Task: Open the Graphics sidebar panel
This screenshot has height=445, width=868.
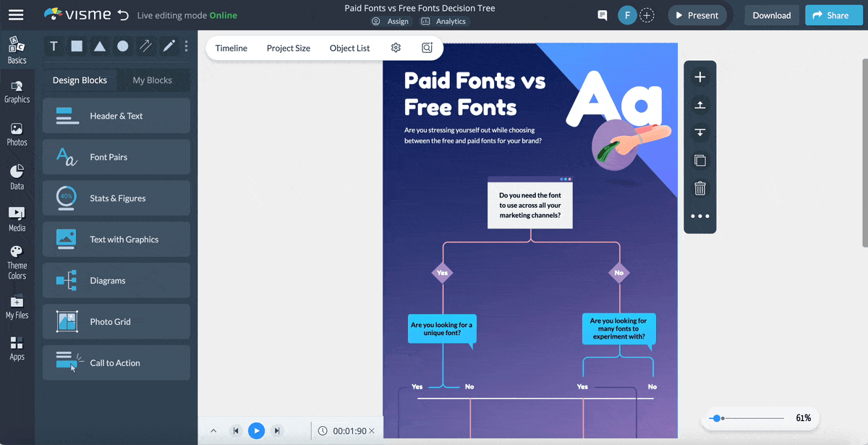Action: 17,92
